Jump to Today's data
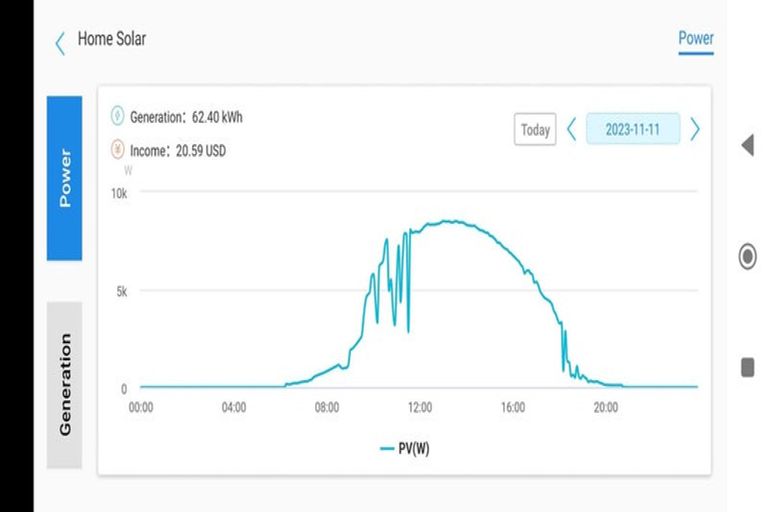Viewport: 768px width, 512px height. [535, 129]
